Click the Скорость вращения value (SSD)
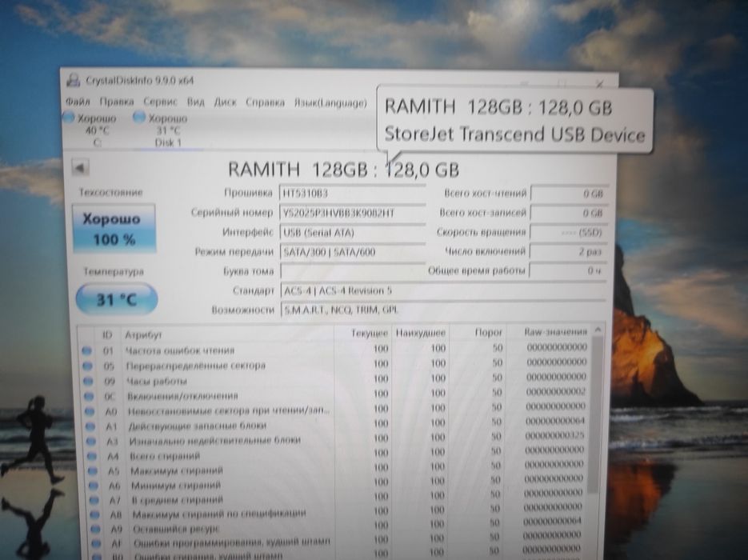Screen dimensions: 748x560 click(569, 232)
